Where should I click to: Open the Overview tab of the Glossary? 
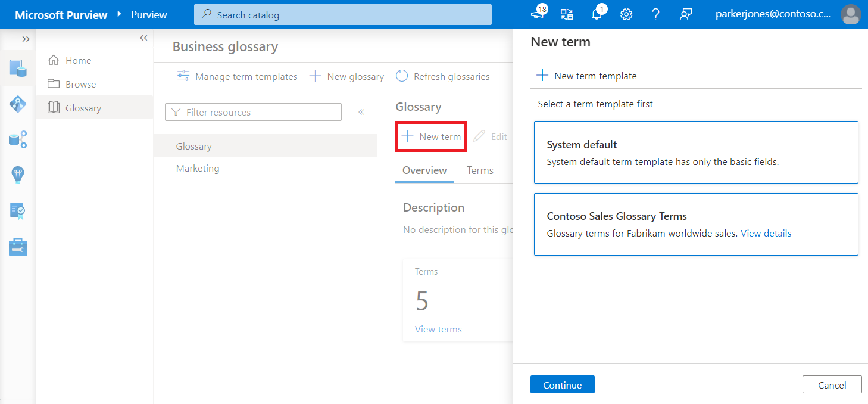[424, 170]
